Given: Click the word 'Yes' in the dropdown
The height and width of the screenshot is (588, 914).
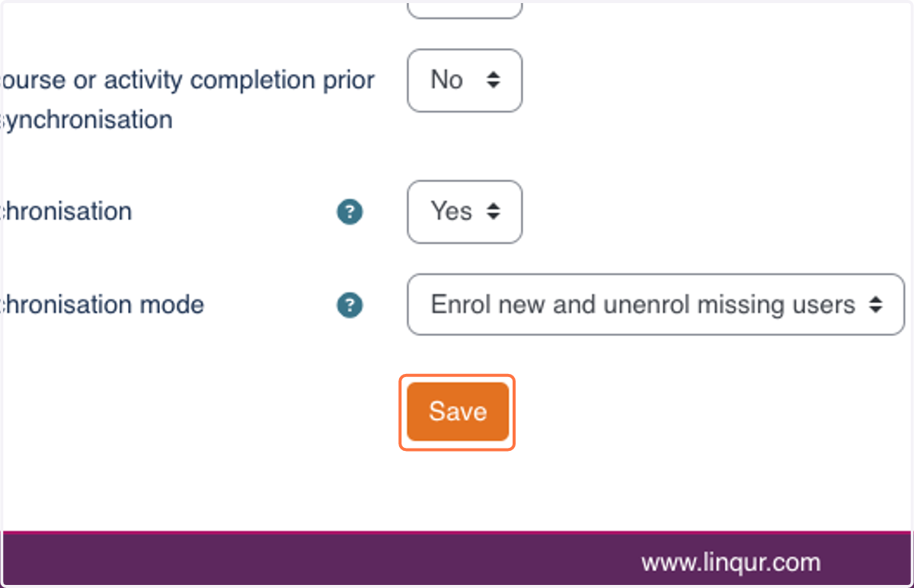Looking at the screenshot, I should [452, 211].
